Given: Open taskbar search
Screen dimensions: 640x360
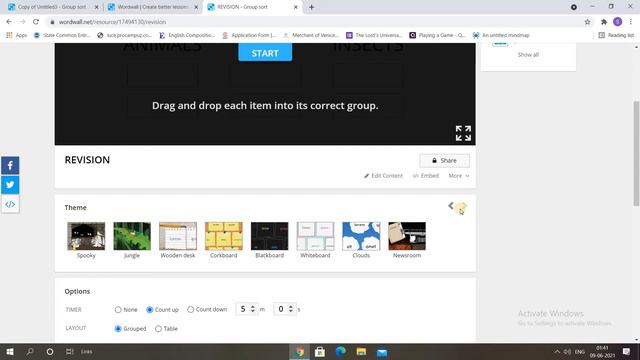Looking at the screenshot, I should pyautogui.click(x=30, y=351).
